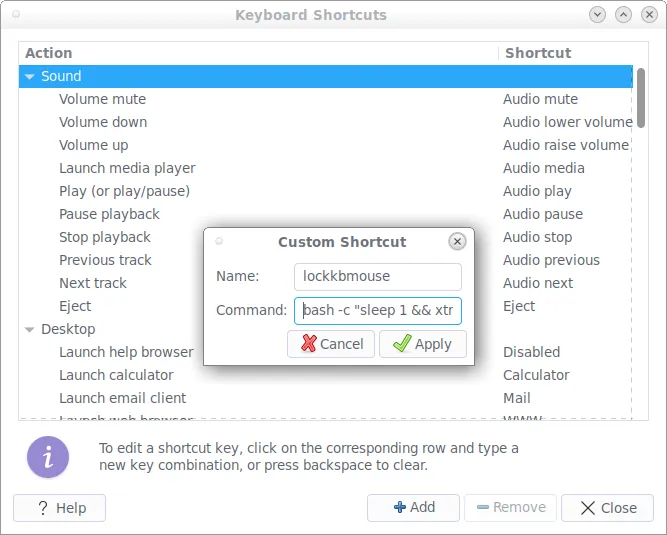
Task: Click the plus icon on Add
Action: (x=400, y=508)
